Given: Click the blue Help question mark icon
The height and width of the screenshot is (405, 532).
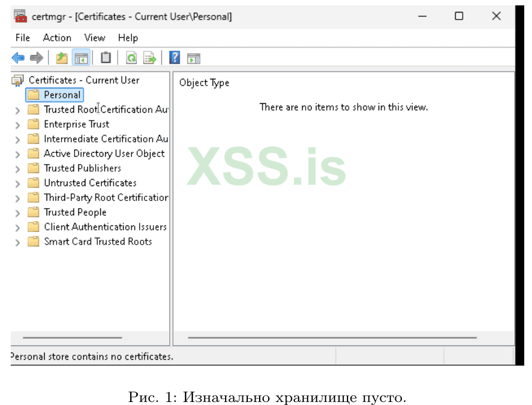Looking at the screenshot, I should [x=174, y=58].
